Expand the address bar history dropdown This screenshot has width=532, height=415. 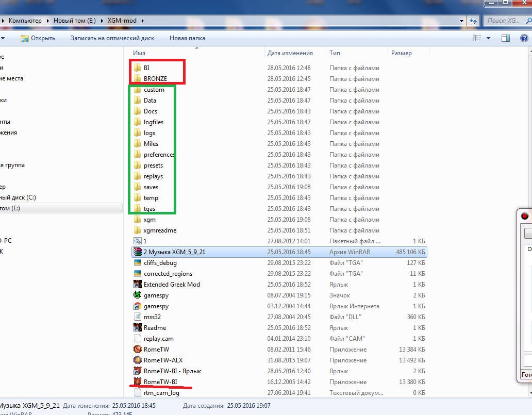[461, 21]
